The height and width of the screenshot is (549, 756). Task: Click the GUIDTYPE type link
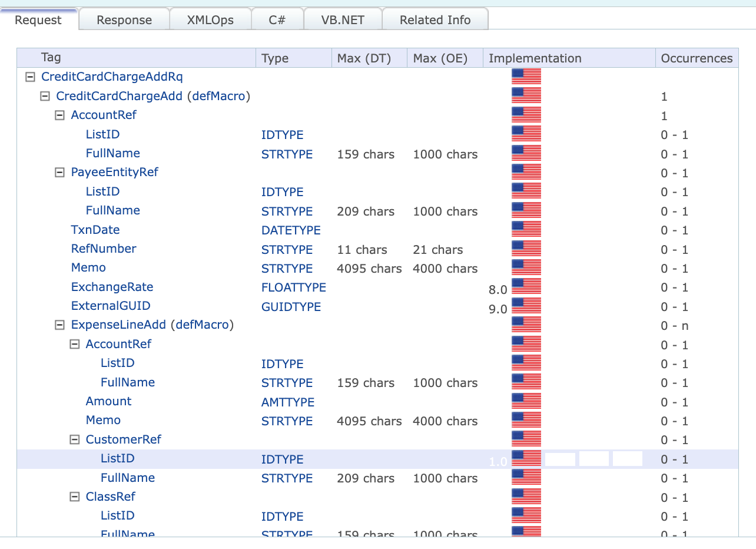(x=291, y=307)
